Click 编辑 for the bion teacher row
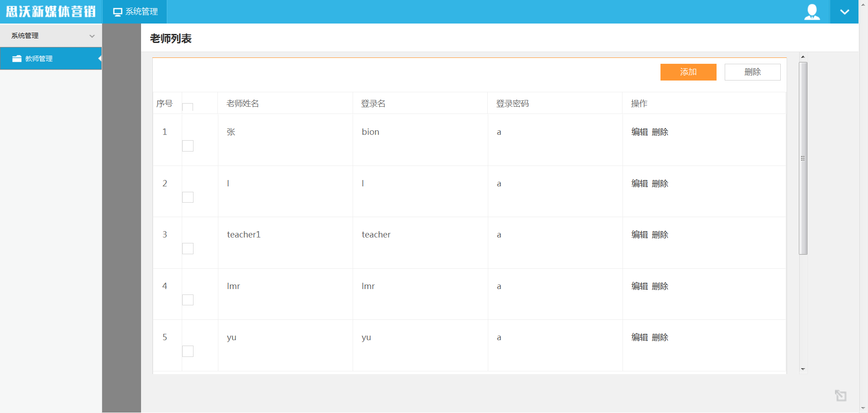Viewport: 868px width, 413px height. [x=639, y=132]
